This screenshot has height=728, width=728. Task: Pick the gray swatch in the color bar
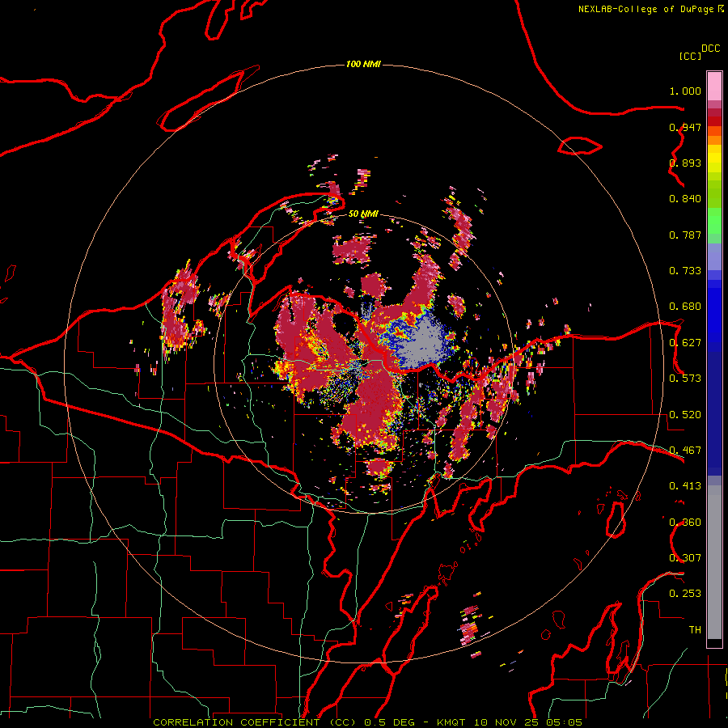(714, 562)
